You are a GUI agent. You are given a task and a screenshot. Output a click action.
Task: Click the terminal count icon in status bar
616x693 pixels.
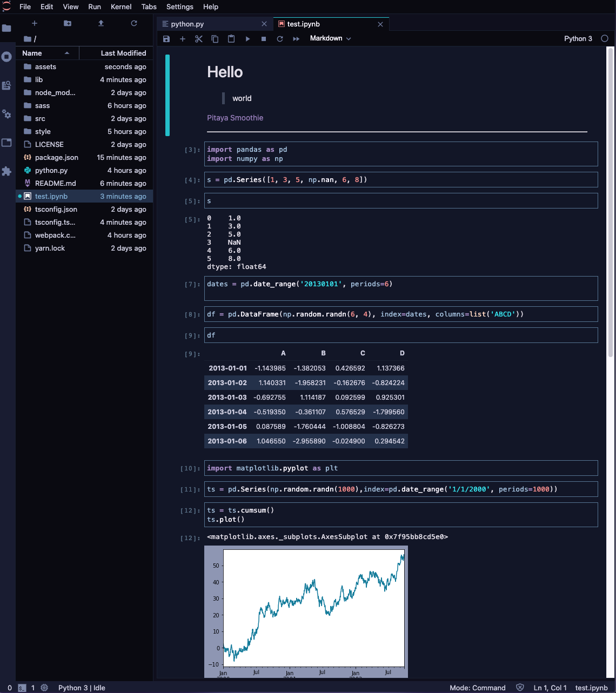tap(22, 688)
